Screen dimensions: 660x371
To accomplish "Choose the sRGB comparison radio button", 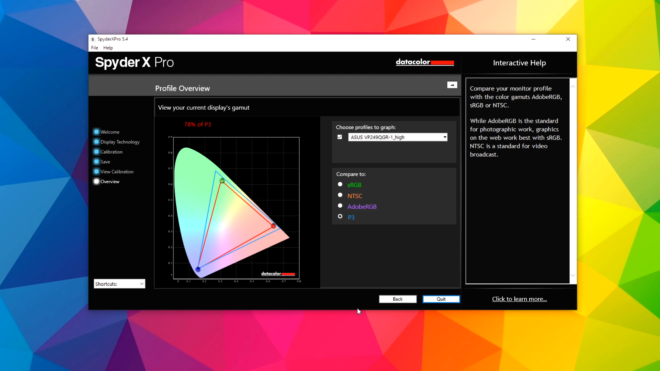I will (340, 184).
